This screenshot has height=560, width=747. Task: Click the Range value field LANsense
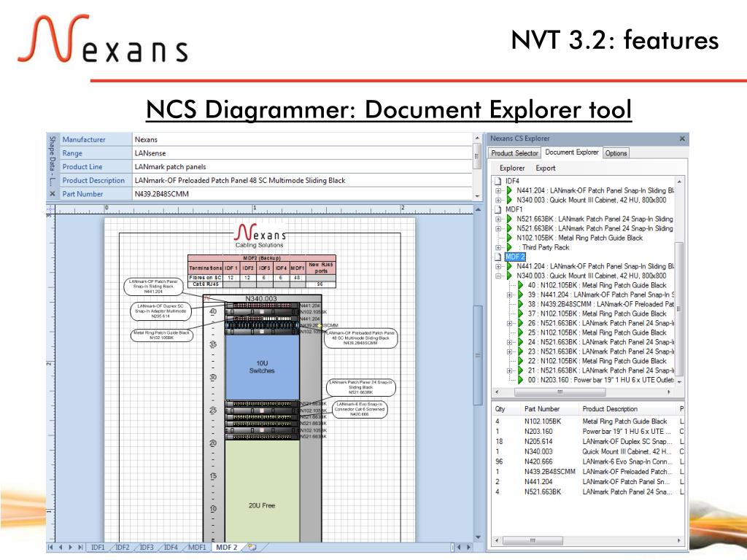(x=302, y=153)
